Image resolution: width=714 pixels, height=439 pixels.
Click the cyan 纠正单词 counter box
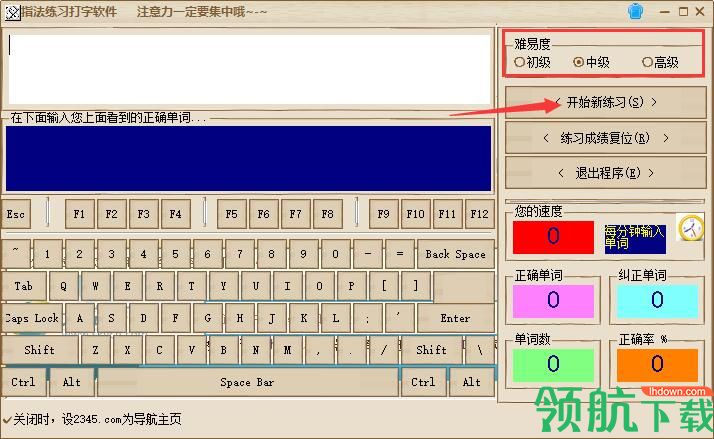[657, 301]
